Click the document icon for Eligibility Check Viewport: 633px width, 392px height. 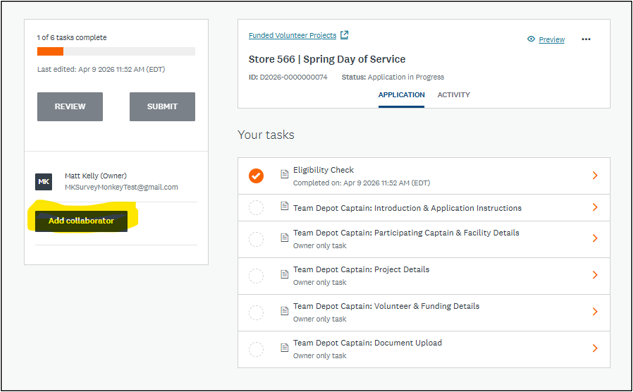(x=285, y=174)
